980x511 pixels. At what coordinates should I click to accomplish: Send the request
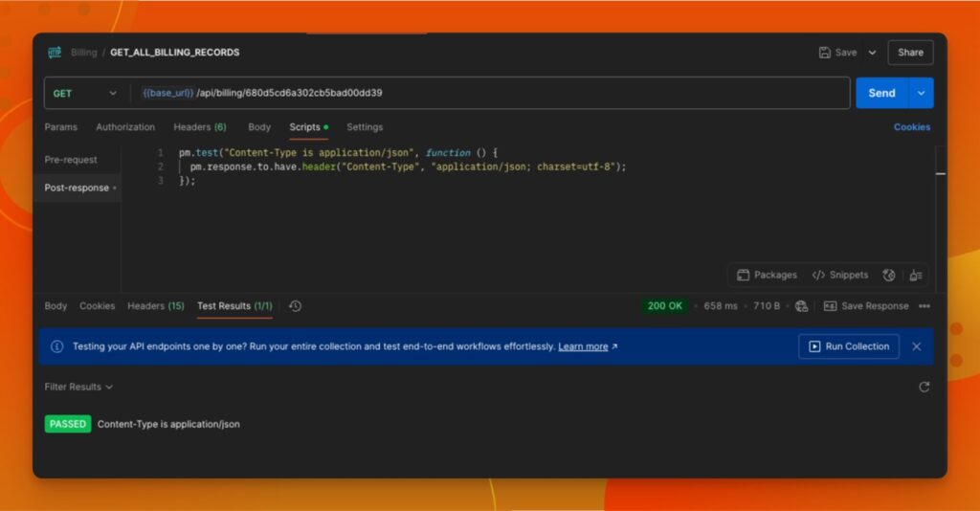click(881, 93)
